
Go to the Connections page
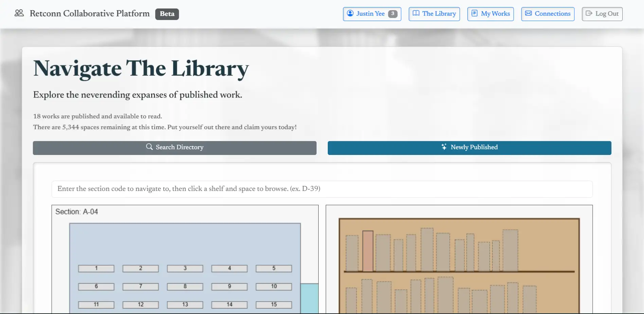[548, 14]
